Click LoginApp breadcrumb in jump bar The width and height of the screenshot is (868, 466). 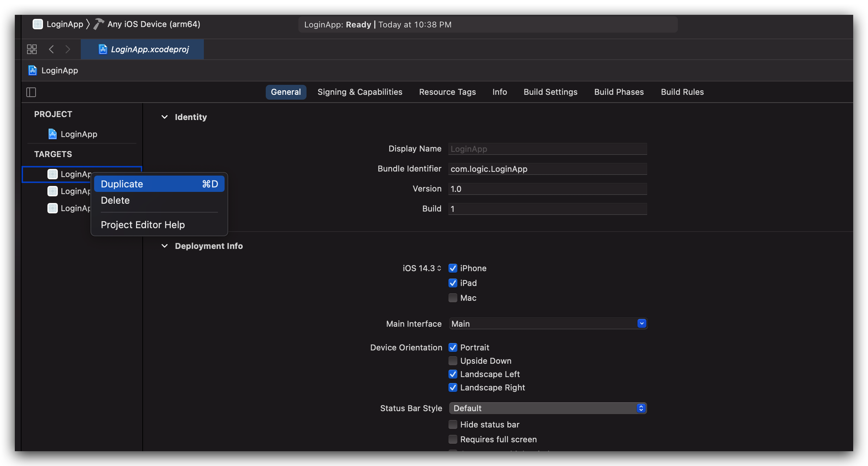coord(60,70)
